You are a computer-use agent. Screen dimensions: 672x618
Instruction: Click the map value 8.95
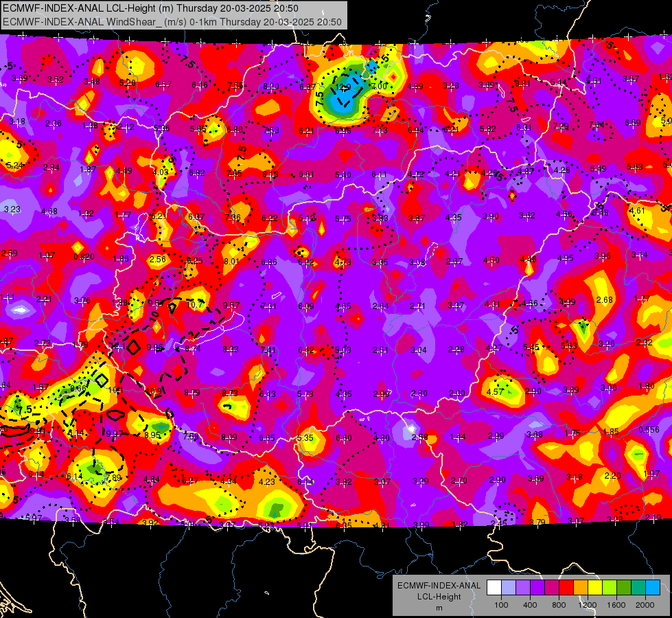click(152, 435)
